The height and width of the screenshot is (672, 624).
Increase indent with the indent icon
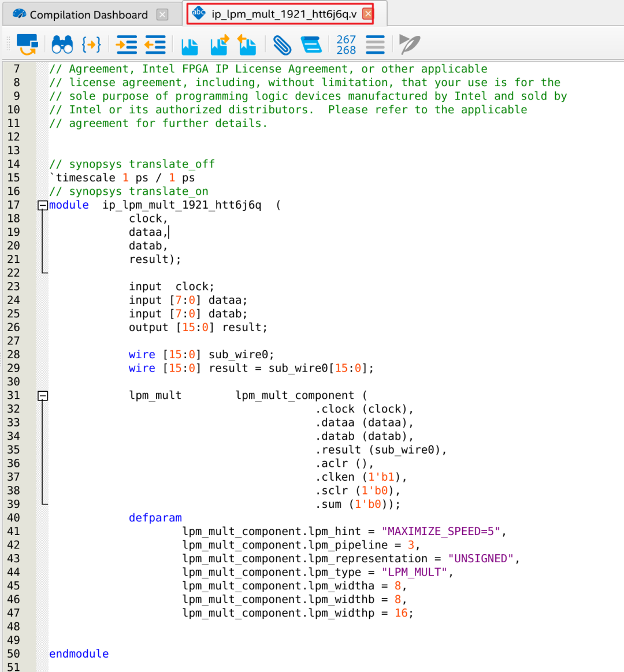[127, 44]
